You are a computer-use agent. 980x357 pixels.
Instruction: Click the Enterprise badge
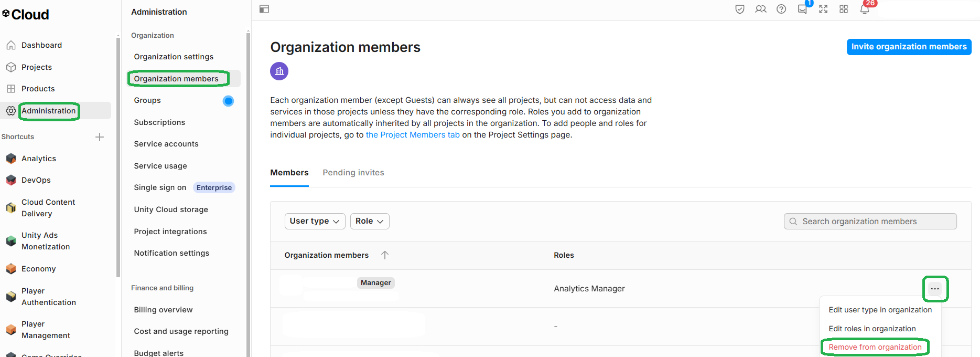[x=214, y=187]
